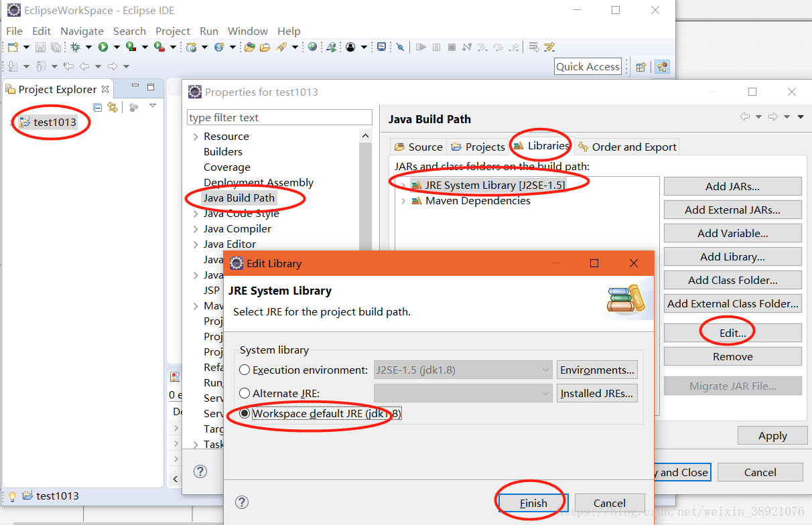Expand the Maven Dependencies node
The image size is (812, 525).
point(403,201)
